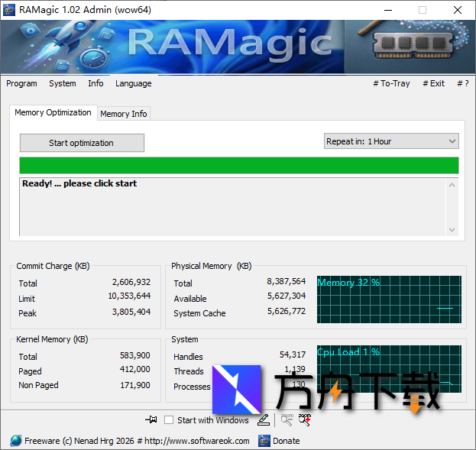The image size is (476, 450).
Task: Click the pin always-on-top icon
Action: pos(151,419)
